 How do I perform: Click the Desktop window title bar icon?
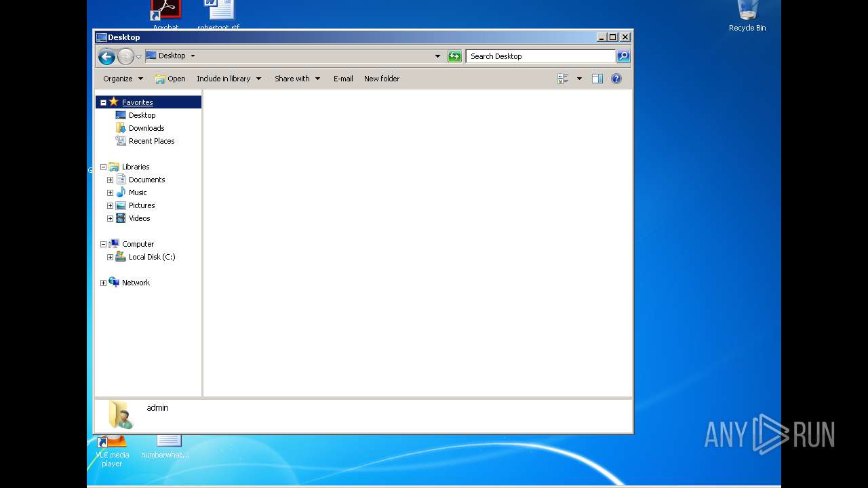click(x=102, y=37)
